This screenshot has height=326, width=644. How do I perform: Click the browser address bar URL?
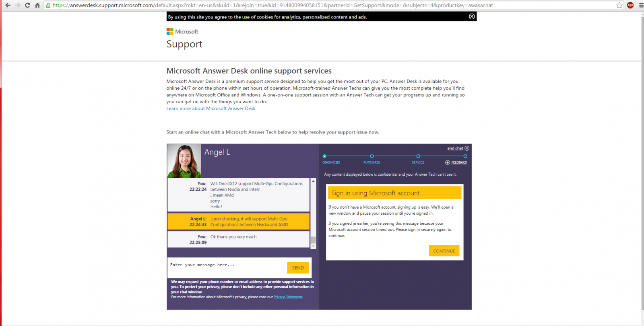(x=272, y=5)
